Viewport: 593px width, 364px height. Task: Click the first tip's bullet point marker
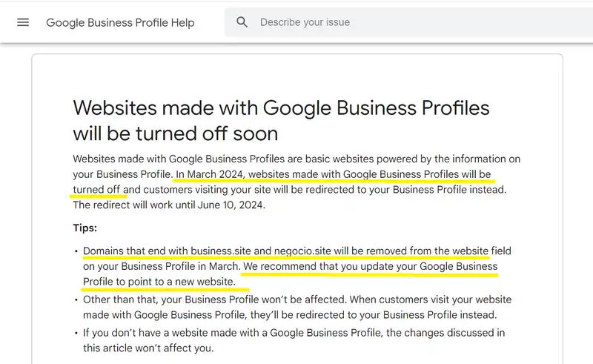pos(76,251)
